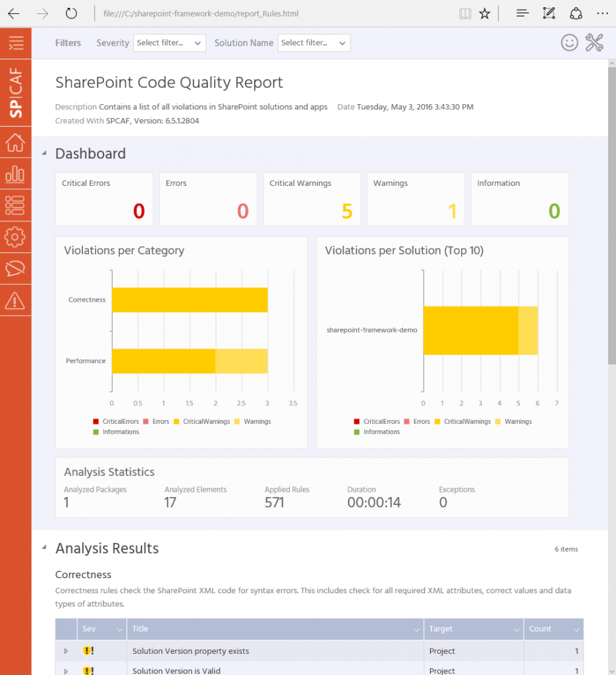Toggle Informations legend in Violations per Solution
Viewport: 616px width, 675px height.
pyautogui.click(x=377, y=432)
